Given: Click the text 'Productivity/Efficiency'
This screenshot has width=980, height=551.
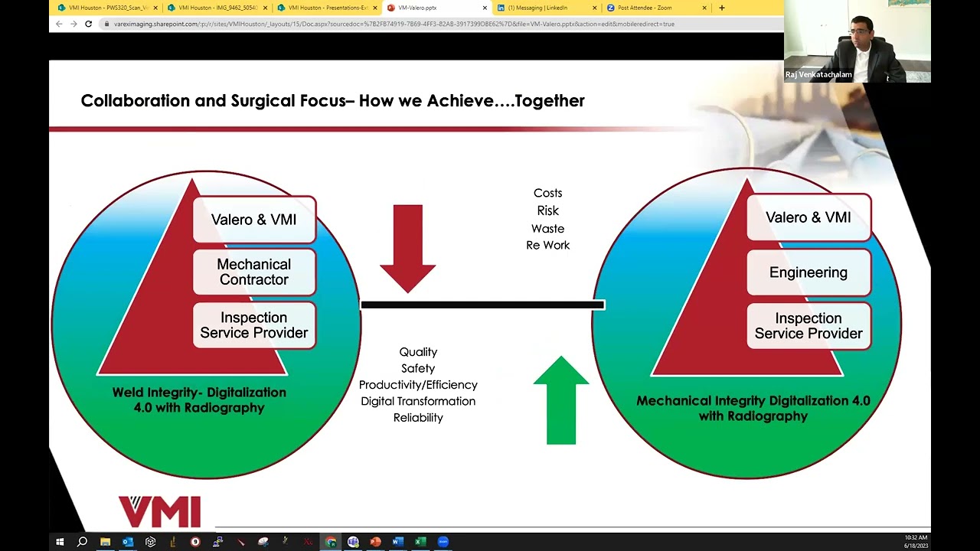Looking at the screenshot, I should point(418,385).
